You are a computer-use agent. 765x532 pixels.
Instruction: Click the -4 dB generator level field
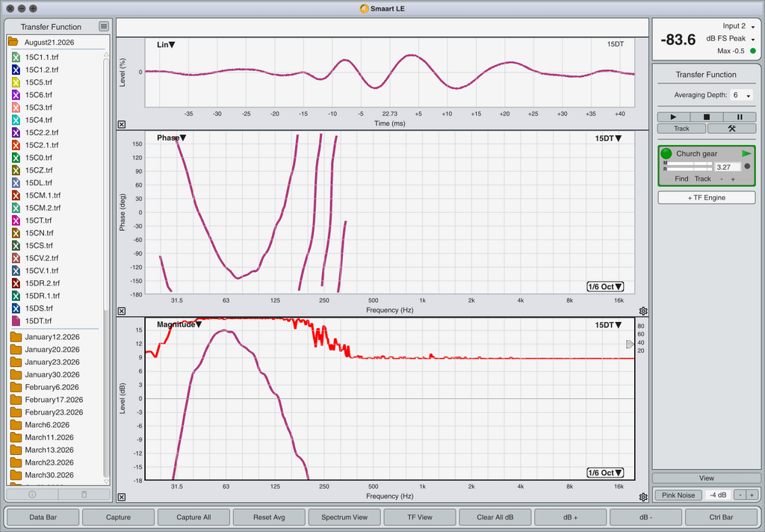718,495
